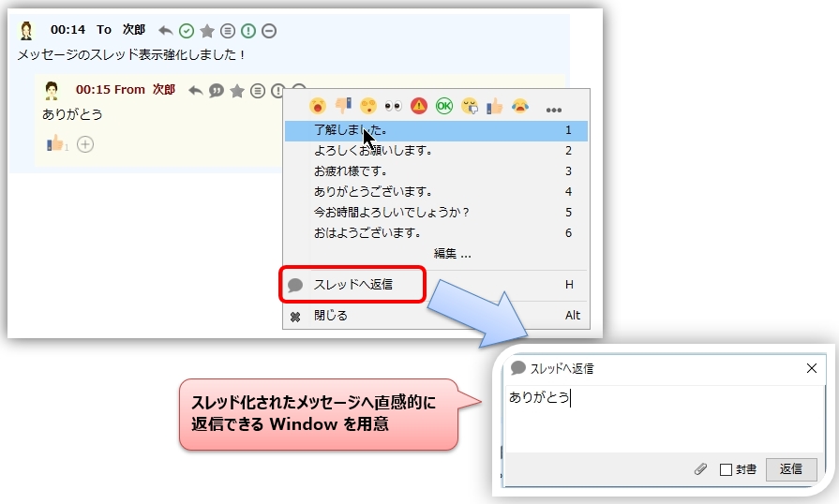The height and width of the screenshot is (504, 839).
Task: Pick the OK emoji reaction
Action: pyautogui.click(x=443, y=106)
